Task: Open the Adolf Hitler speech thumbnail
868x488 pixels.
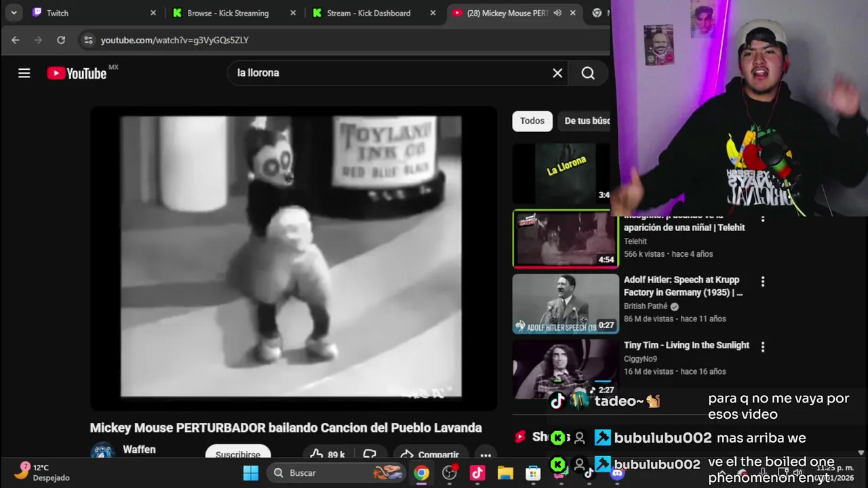Action: click(x=566, y=304)
